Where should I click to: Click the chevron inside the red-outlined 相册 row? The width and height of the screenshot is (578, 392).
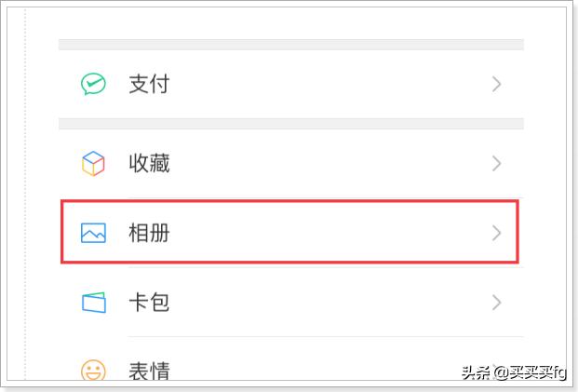pos(496,233)
